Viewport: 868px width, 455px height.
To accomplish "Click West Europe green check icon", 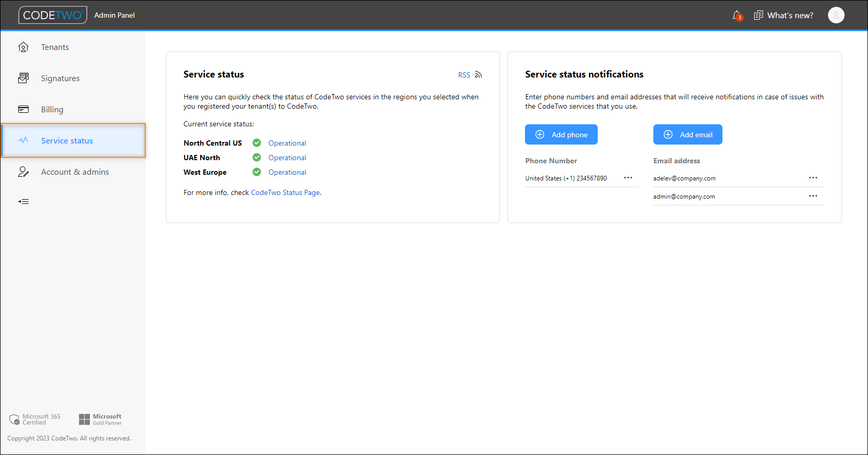I will pyautogui.click(x=257, y=172).
